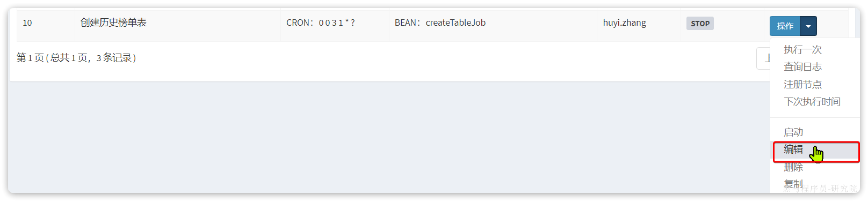This screenshot has height=202, width=868.
Task: Click the partially hidden previous-page button
Action: pyautogui.click(x=763, y=58)
